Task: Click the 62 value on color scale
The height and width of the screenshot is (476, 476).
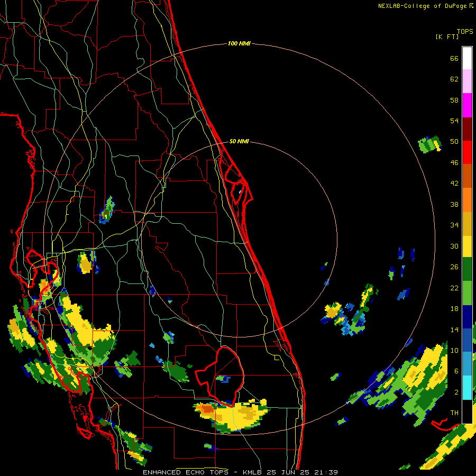Action: coord(454,79)
